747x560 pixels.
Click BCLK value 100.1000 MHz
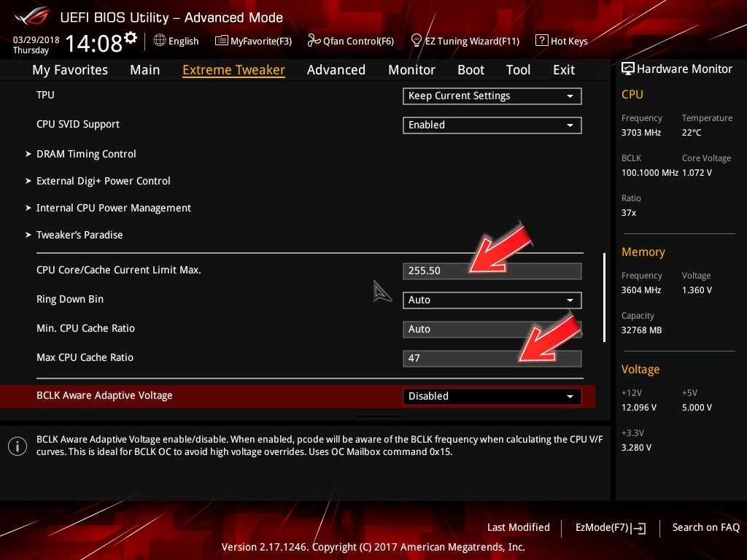(x=650, y=172)
